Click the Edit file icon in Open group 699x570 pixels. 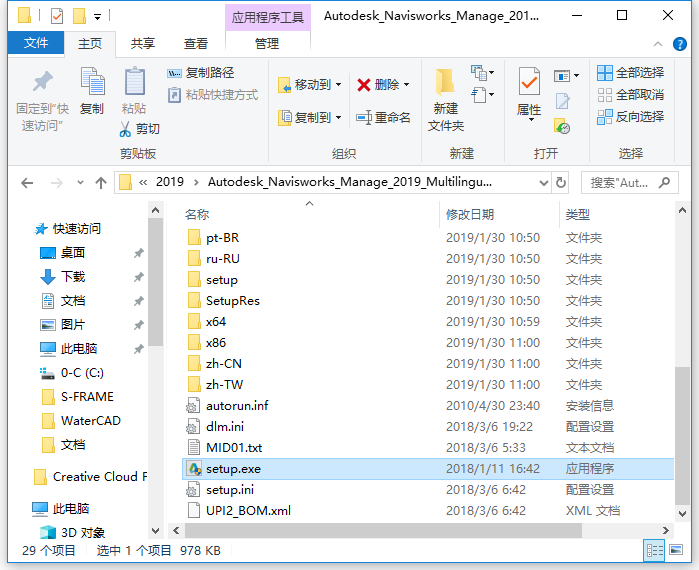pos(562,102)
